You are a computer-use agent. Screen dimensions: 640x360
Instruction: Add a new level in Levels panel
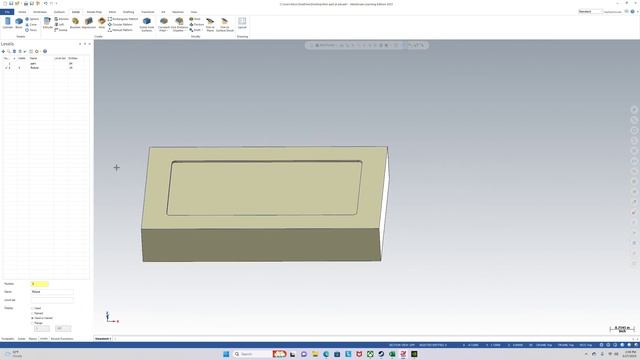pyautogui.click(x=3, y=51)
